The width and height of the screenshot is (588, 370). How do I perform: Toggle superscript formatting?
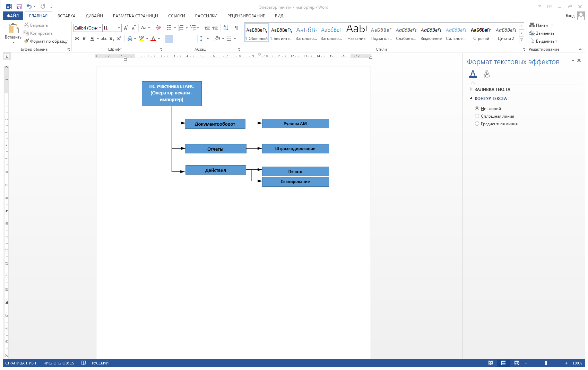pyautogui.click(x=119, y=39)
